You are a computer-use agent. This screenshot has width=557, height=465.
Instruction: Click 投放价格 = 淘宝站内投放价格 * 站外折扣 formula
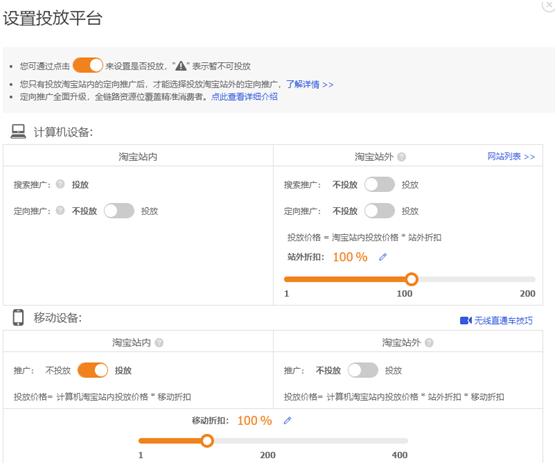(364, 237)
